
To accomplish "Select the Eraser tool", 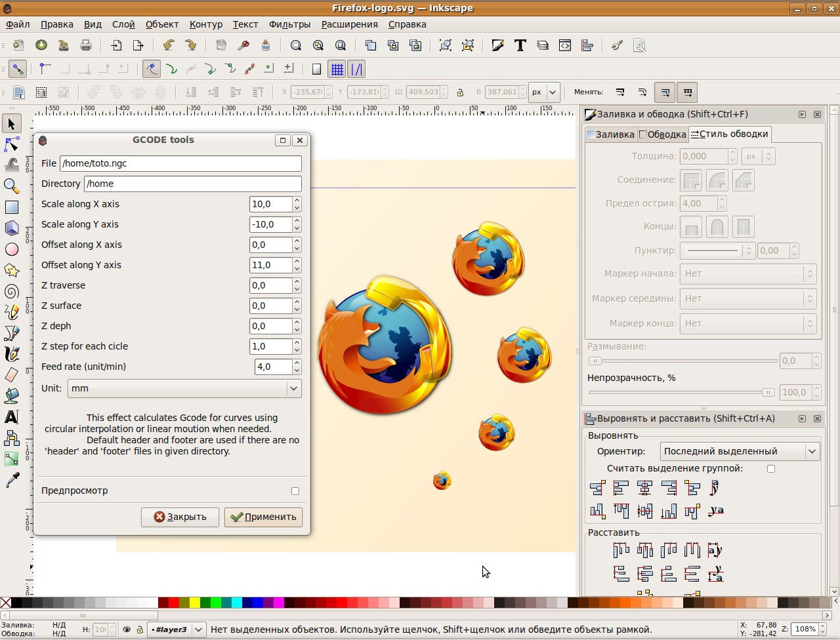I will point(12,375).
